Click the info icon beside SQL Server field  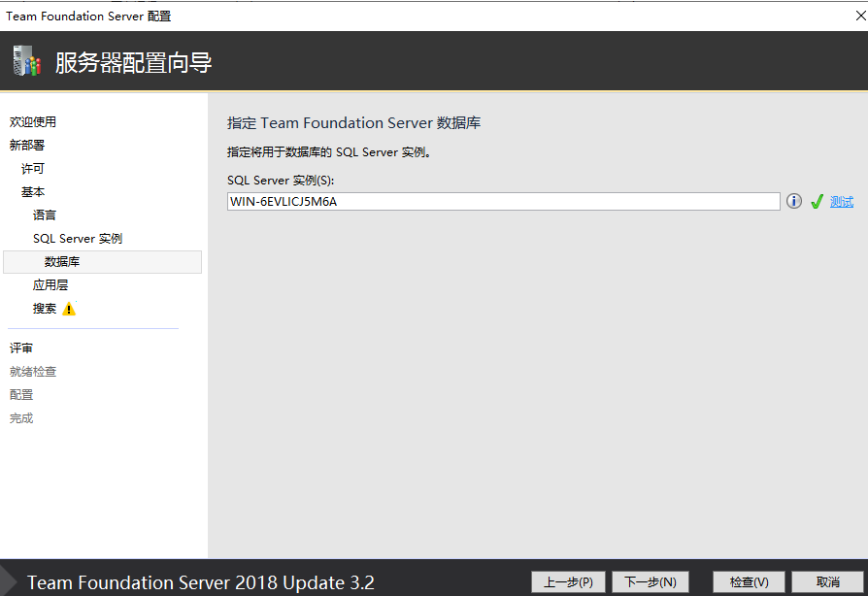[794, 202]
